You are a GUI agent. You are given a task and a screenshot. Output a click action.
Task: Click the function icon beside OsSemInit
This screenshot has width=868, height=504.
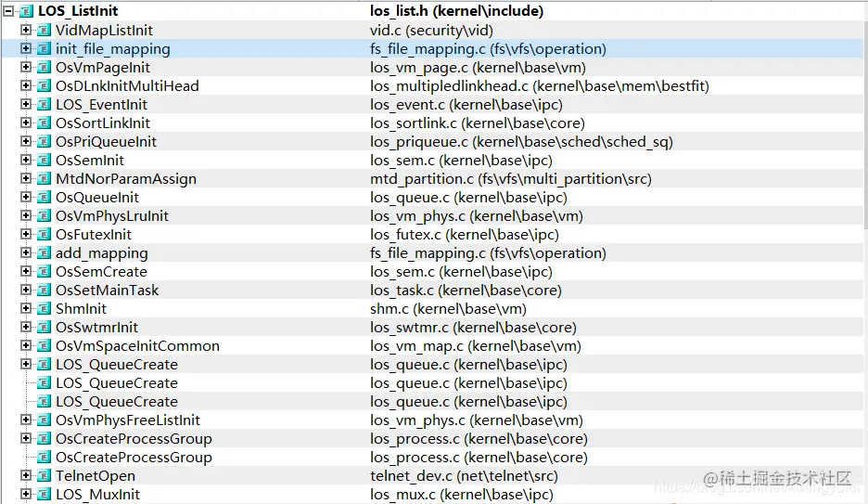(44, 160)
